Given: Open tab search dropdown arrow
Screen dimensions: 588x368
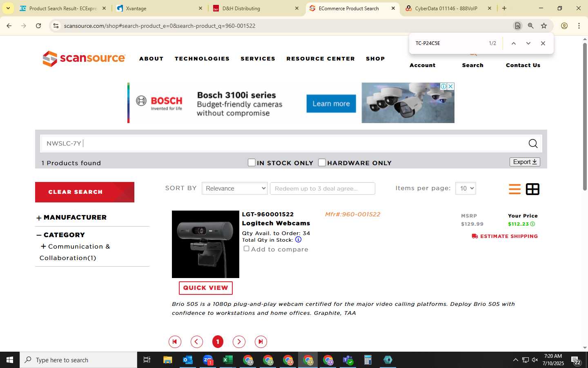Looking at the screenshot, I should pyautogui.click(x=8, y=8).
